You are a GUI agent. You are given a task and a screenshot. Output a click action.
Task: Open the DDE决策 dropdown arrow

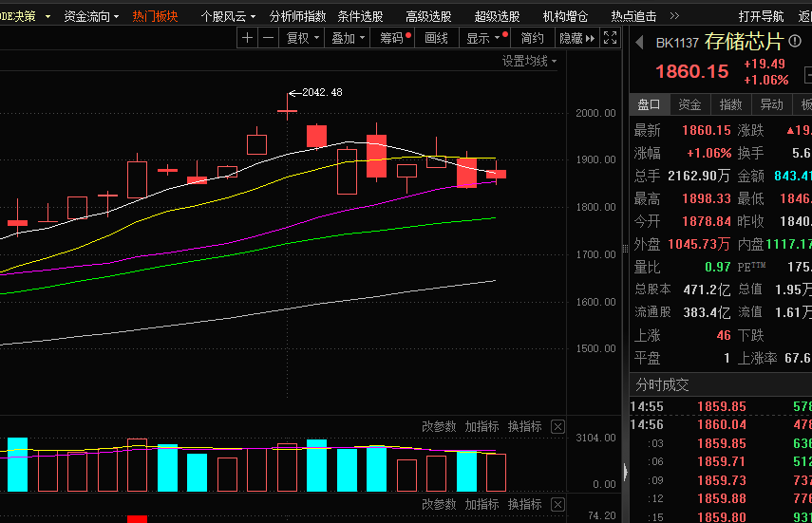tap(47, 16)
